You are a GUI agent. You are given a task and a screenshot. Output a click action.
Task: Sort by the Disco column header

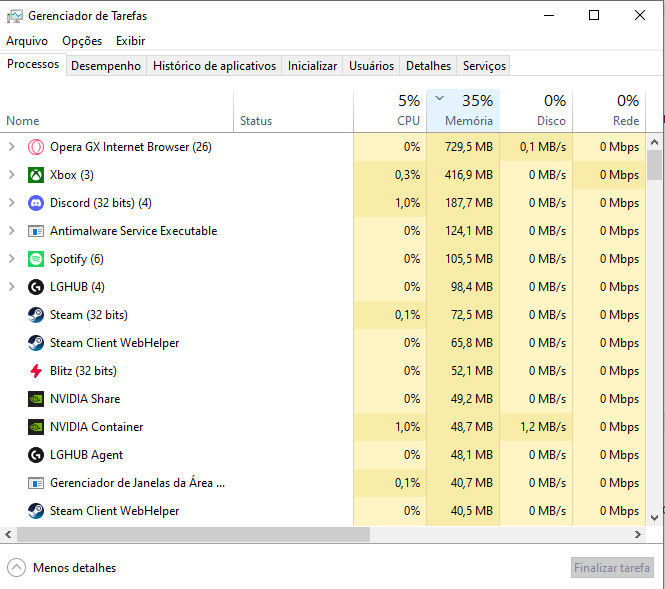point(536,112)
